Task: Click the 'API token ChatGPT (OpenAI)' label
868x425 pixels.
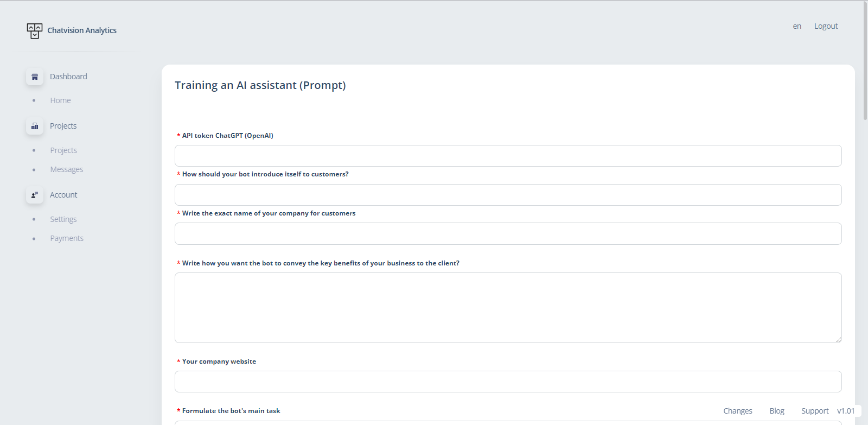Action: pyautogui.click(x=228, y=136)
